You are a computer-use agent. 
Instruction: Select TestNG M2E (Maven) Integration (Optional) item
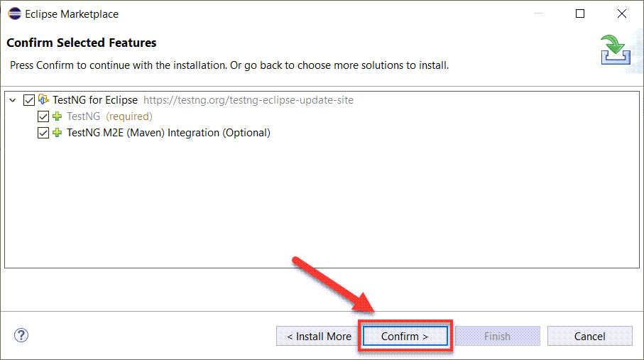pos(168,133)
